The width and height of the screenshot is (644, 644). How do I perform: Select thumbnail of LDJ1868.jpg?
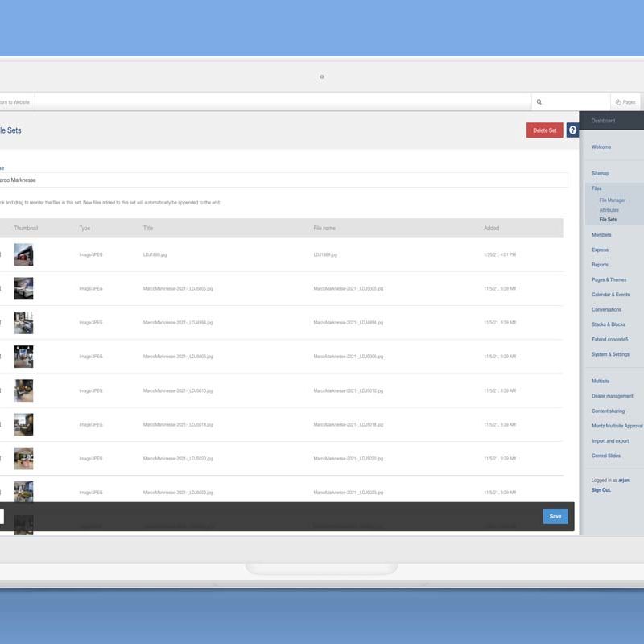[x=23, y=254]
